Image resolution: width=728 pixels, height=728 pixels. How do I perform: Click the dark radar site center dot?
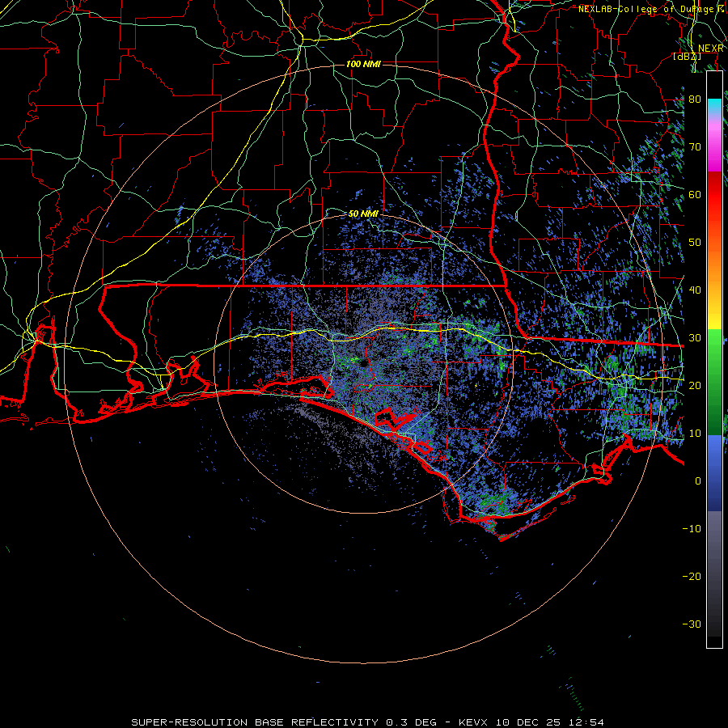(363, 364)
